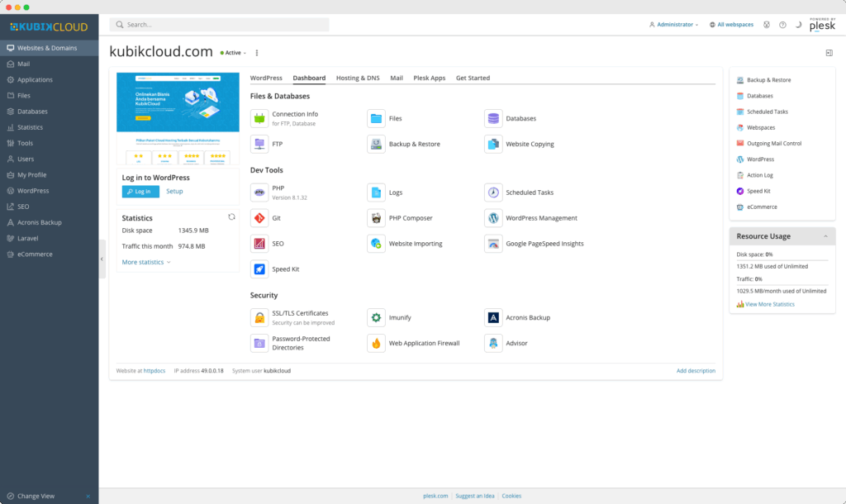The width and height of the screenshot is (846, 504).
Task: Click Change View in sidebar
Action: pos(36,497)
